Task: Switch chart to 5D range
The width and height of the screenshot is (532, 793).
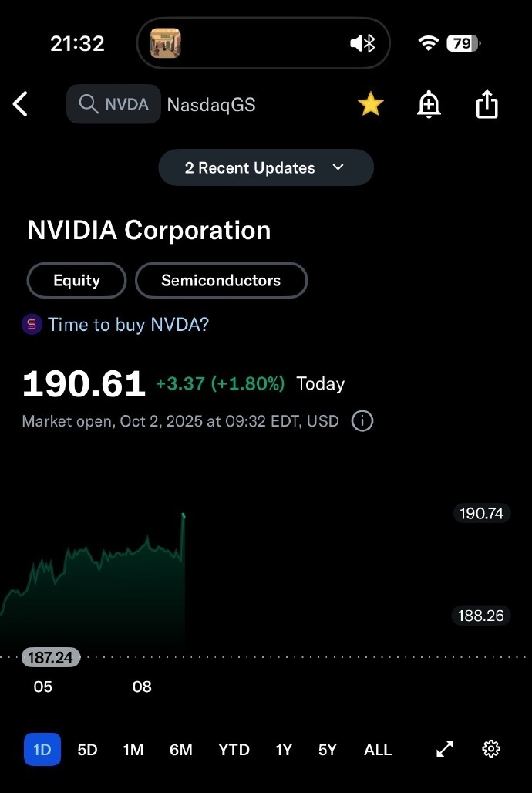Action: click(87, 749)
